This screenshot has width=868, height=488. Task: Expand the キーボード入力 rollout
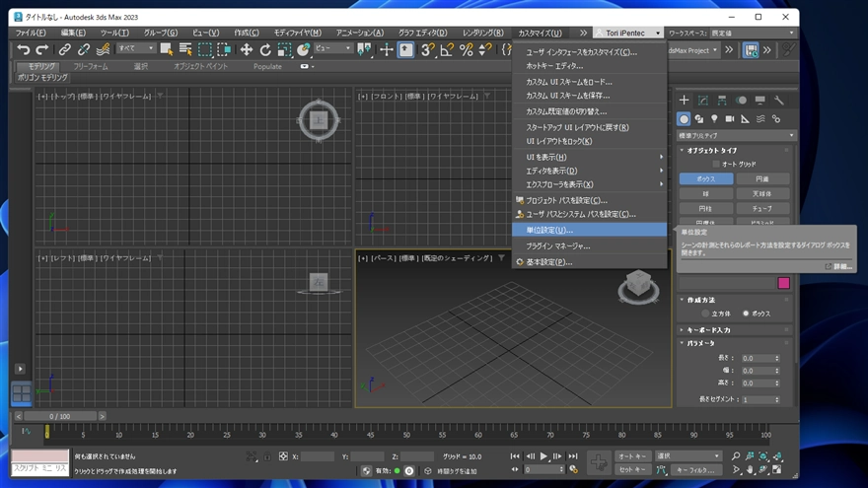tap(708, 329)
